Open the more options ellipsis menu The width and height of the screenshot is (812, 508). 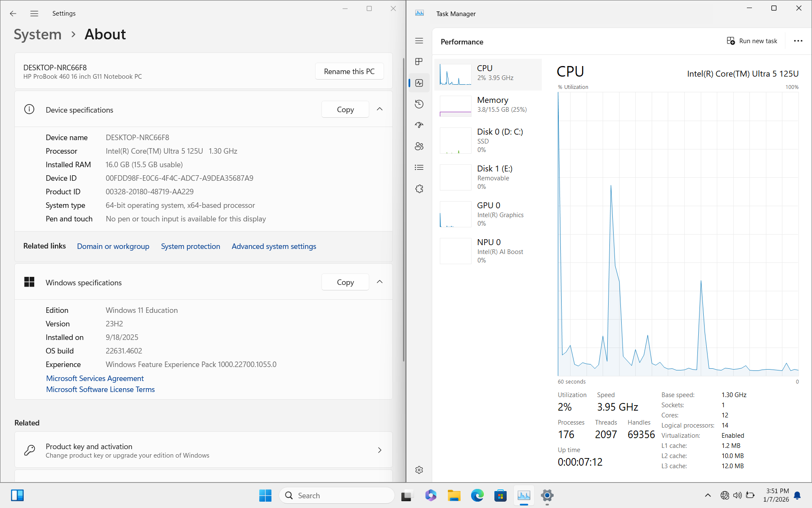click(798, 41)
